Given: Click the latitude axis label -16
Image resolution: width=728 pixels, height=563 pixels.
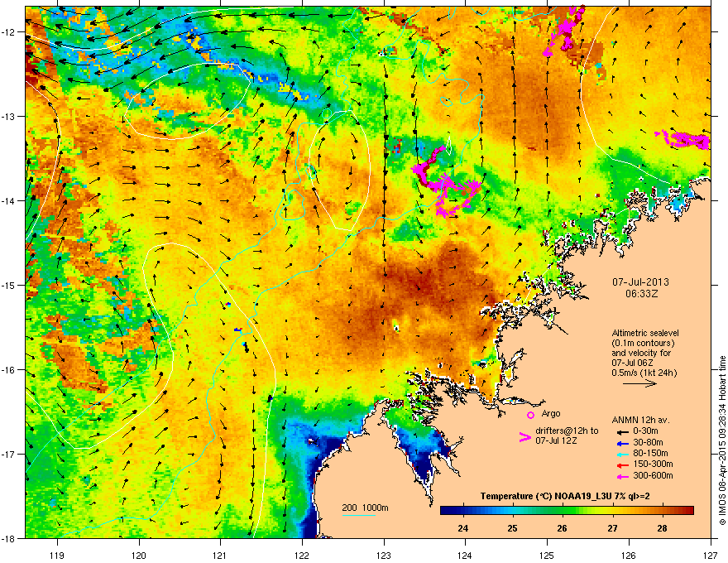Looking at the screenshot, I should [9, 370].
